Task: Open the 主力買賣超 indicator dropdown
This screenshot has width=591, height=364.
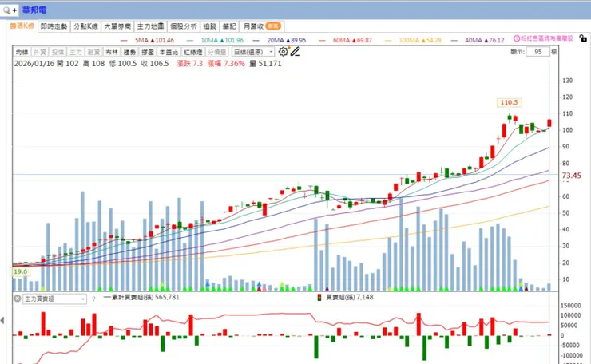Action: click(x=54, y=299)
